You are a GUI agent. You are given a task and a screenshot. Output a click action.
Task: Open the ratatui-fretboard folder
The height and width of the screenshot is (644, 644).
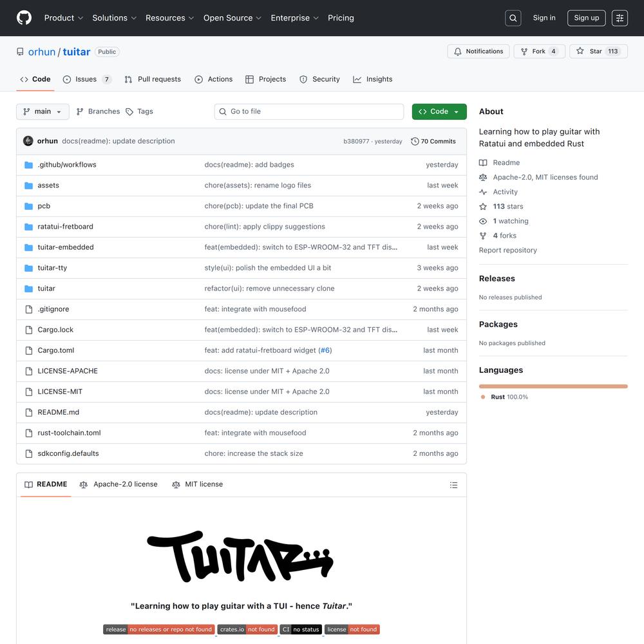[65, 227]
